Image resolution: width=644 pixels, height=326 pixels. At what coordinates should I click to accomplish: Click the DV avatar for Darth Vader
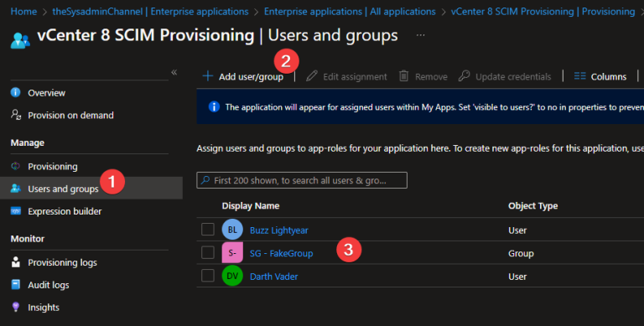232,277
